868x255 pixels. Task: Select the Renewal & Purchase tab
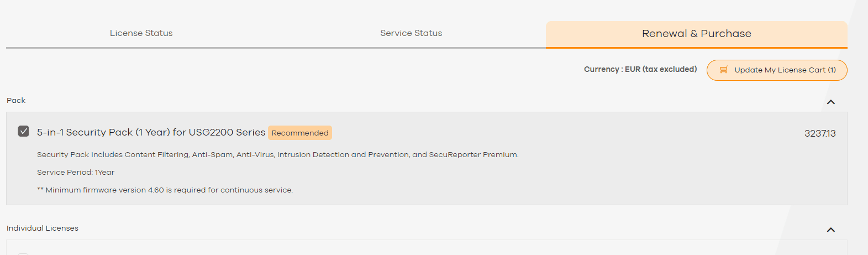tap(696, 34)
